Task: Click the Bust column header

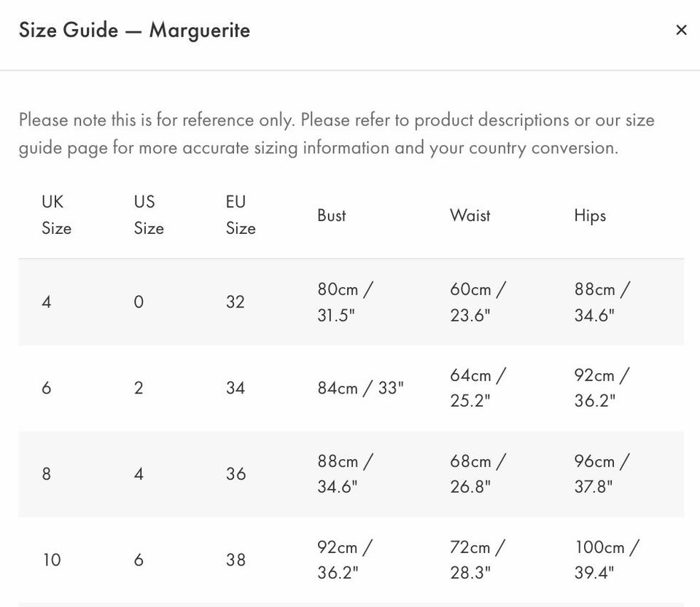Action: (332, 216)
